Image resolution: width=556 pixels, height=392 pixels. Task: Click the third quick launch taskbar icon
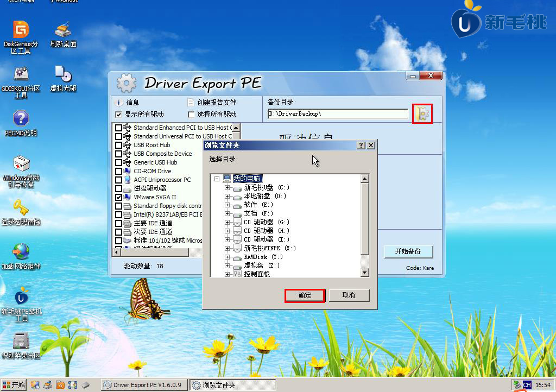(x=60, y=385)
